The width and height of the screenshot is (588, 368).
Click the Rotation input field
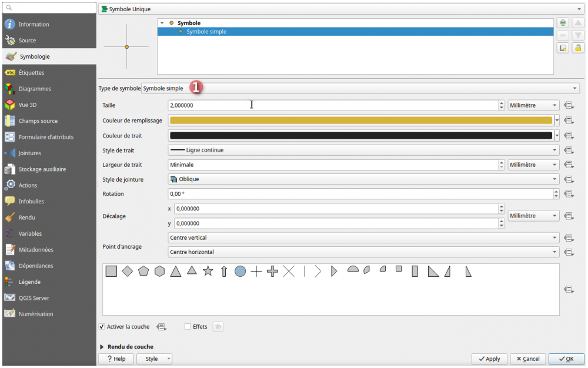pos(360,194)
